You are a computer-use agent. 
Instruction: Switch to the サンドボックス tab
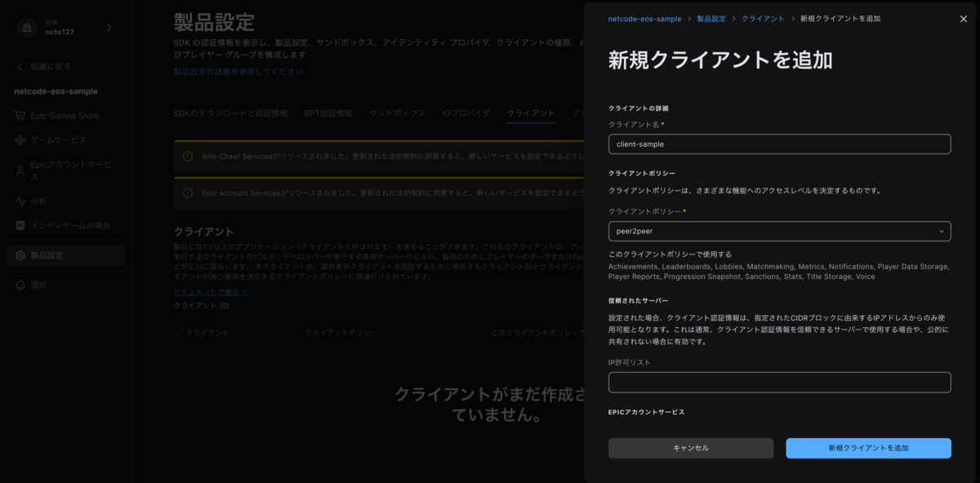point(398,113)
